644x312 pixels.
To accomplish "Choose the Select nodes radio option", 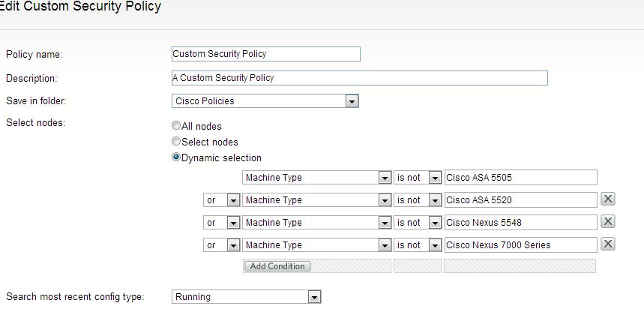I will pos(176,142).
